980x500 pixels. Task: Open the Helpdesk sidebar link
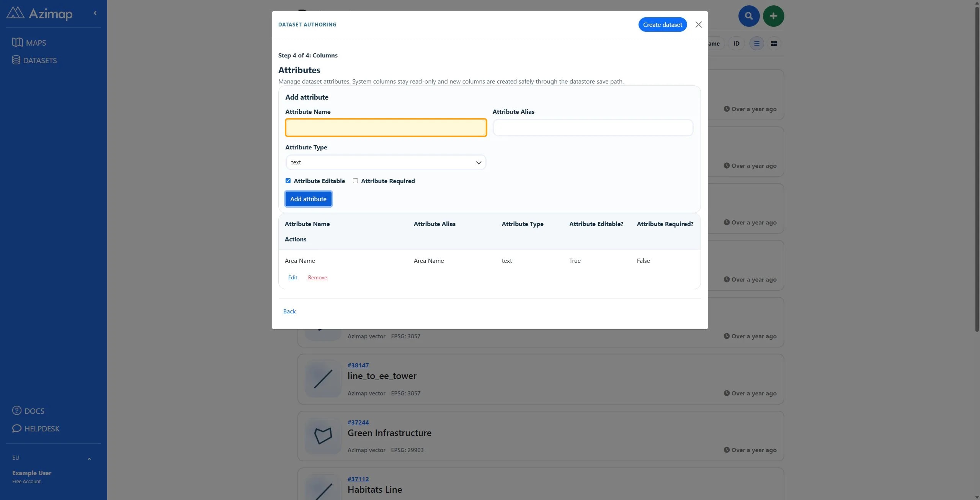point(36,428)
